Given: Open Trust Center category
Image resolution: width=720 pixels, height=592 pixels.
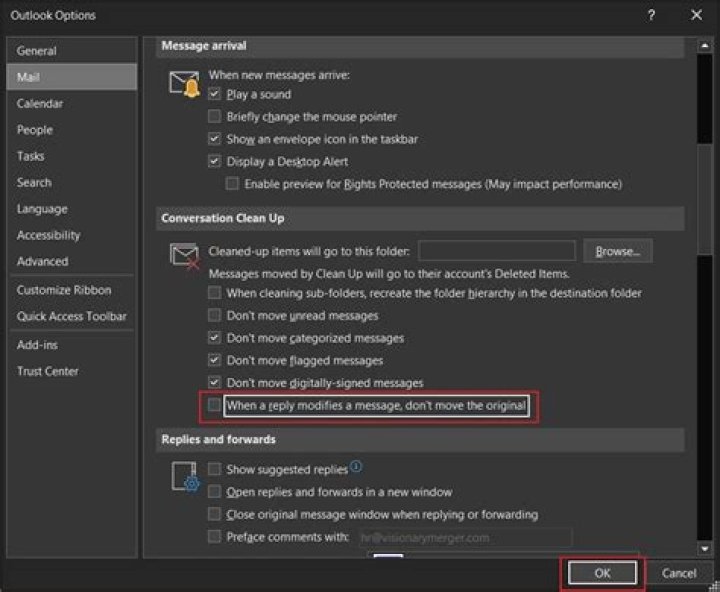Looking at the screenshot, I should (x=72, y=371).
